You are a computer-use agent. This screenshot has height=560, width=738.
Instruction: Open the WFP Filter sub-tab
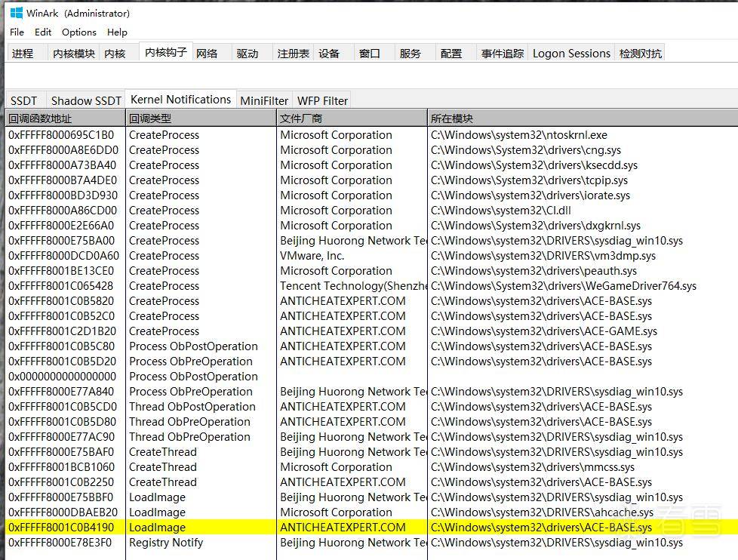(x=322, y=100)
